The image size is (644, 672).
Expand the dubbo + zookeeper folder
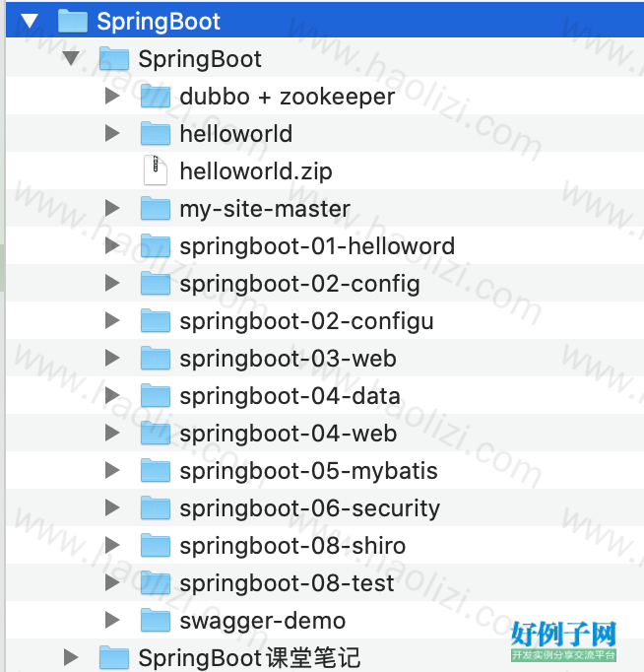pyautogui.click(x=112, y=96)
